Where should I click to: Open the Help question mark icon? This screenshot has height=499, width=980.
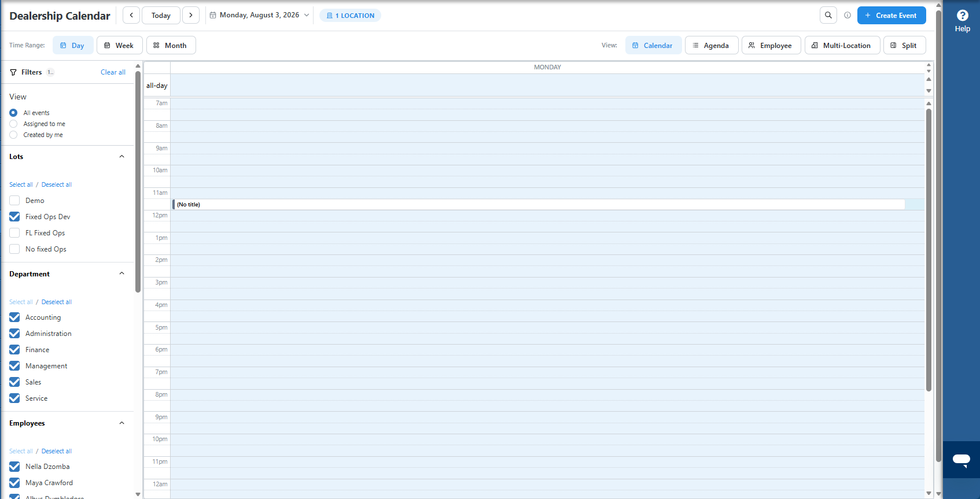(963, 16)
